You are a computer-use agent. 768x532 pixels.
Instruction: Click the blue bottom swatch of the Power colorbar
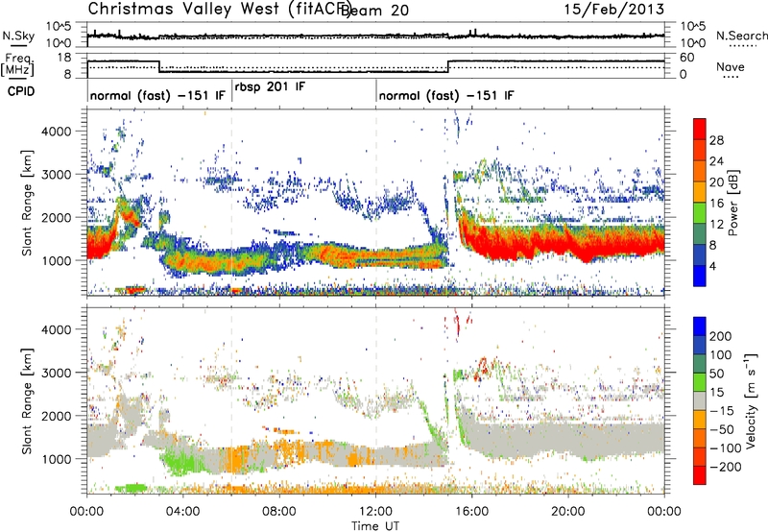point(700,276)
